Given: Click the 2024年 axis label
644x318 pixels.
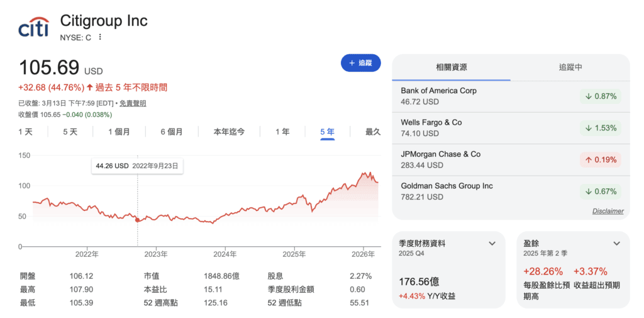Looking at the screenshot, I should click(225, 254).
